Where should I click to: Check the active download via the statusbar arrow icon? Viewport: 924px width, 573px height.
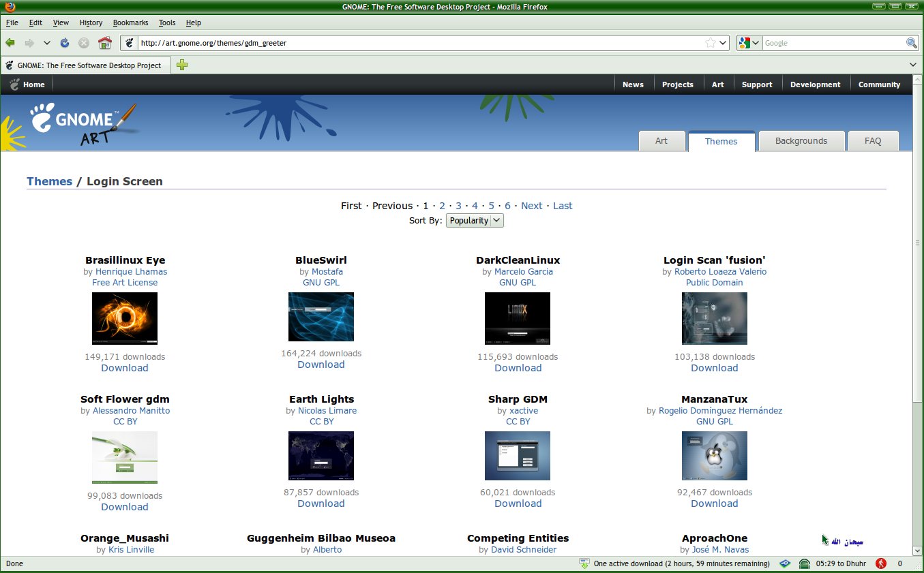[584, 563]
